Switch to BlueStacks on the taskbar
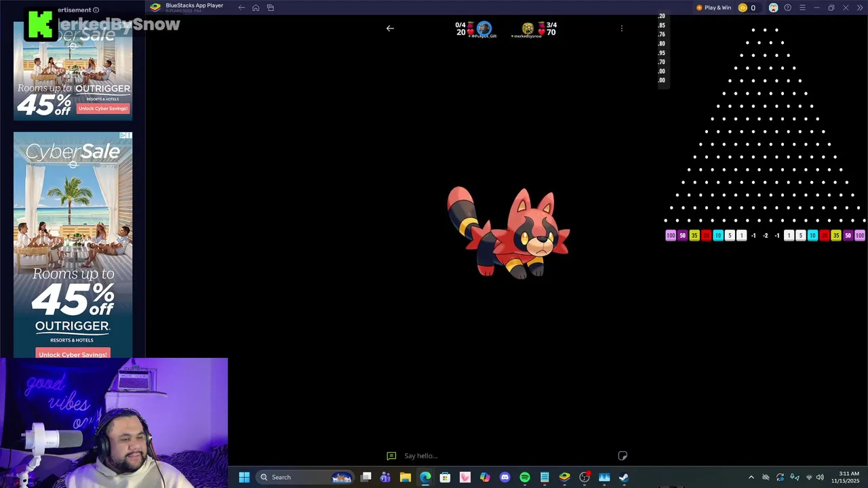Screen dimensions: 868x488 tap(564, 477)
